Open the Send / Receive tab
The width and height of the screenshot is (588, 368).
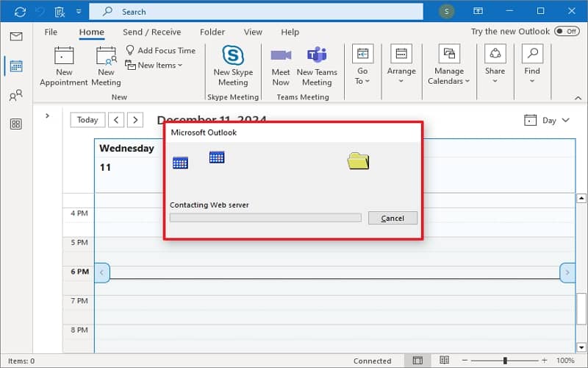point(152,32)
